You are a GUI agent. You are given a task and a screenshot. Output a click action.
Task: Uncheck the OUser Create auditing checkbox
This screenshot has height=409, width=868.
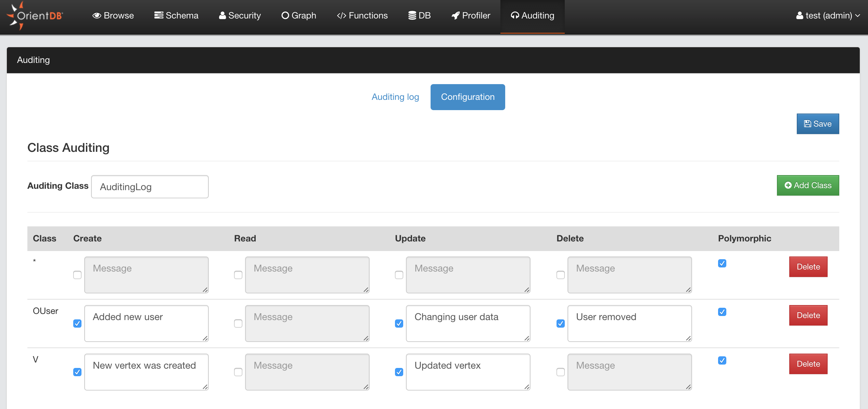point(77,324)
